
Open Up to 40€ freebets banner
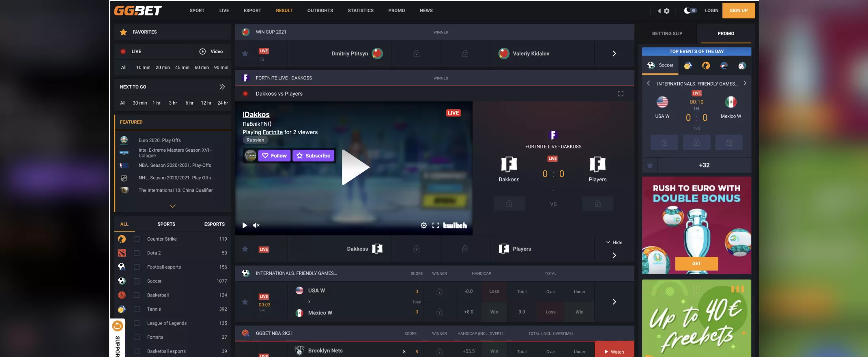tap(696, 318)
